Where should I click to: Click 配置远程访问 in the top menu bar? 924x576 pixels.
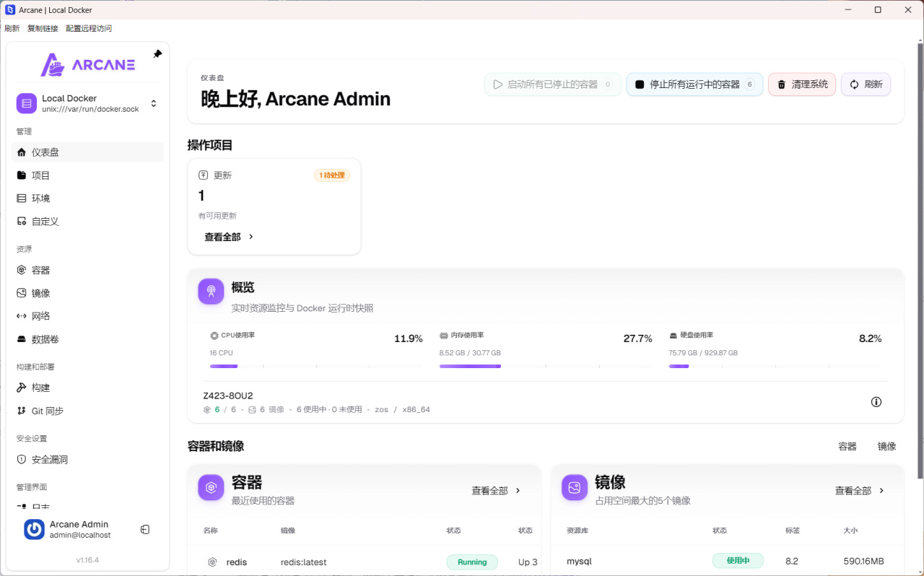point(89,29)
